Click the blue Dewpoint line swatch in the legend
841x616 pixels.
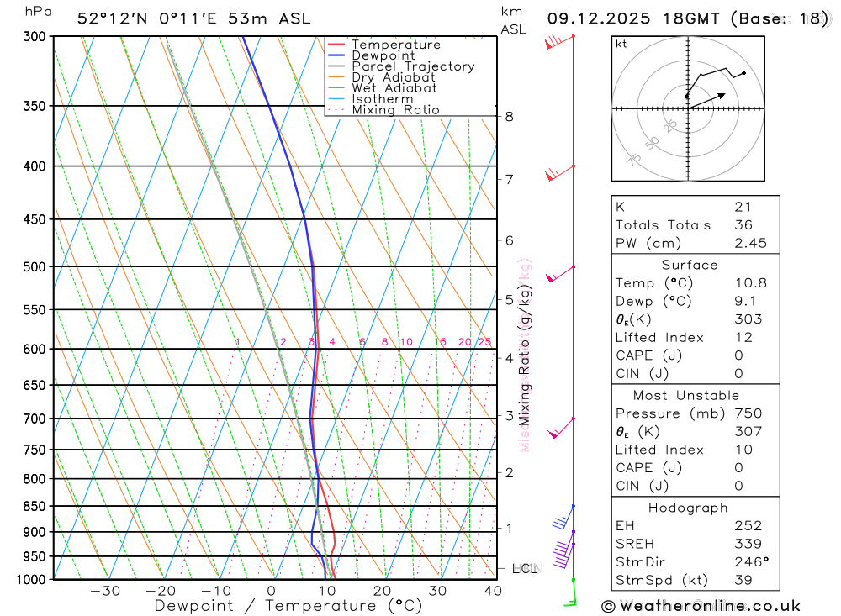[x=336, y=55]
